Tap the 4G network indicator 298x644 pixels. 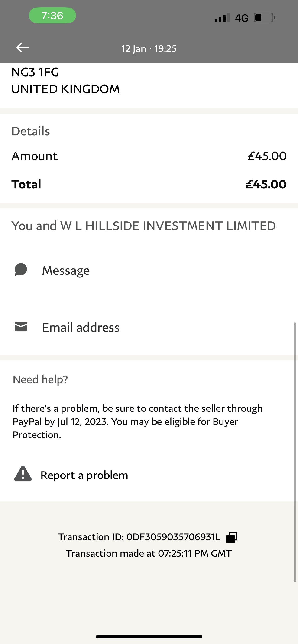[x=241, y=18]
